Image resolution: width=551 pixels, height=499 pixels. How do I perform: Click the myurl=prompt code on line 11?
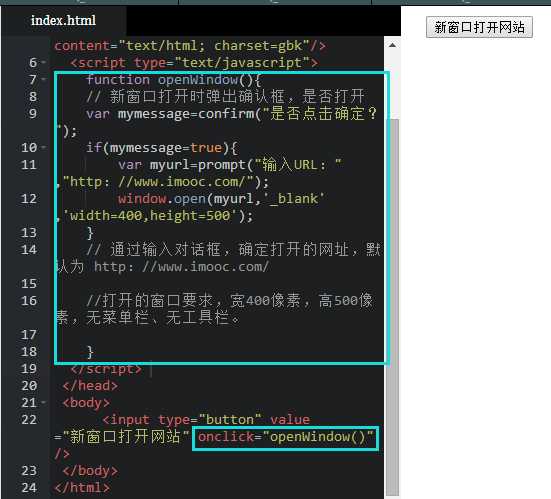tap(201, 165)
